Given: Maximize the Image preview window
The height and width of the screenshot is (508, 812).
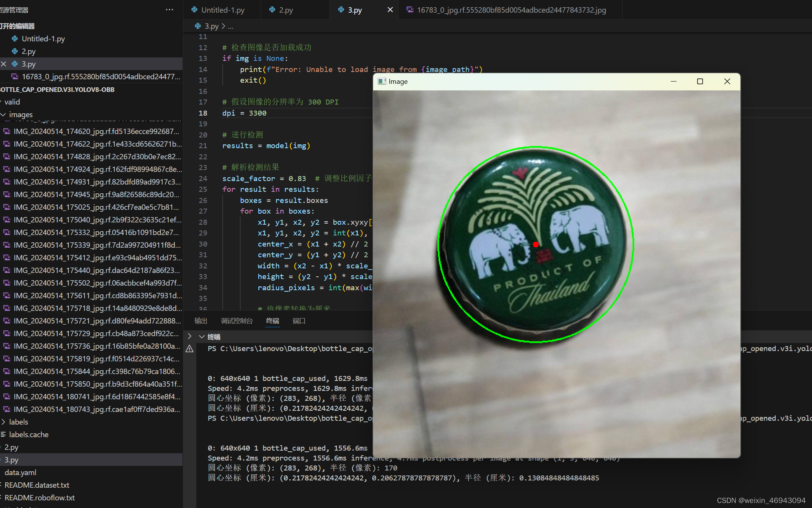Looking at the screenshot, I should point(700,82).
